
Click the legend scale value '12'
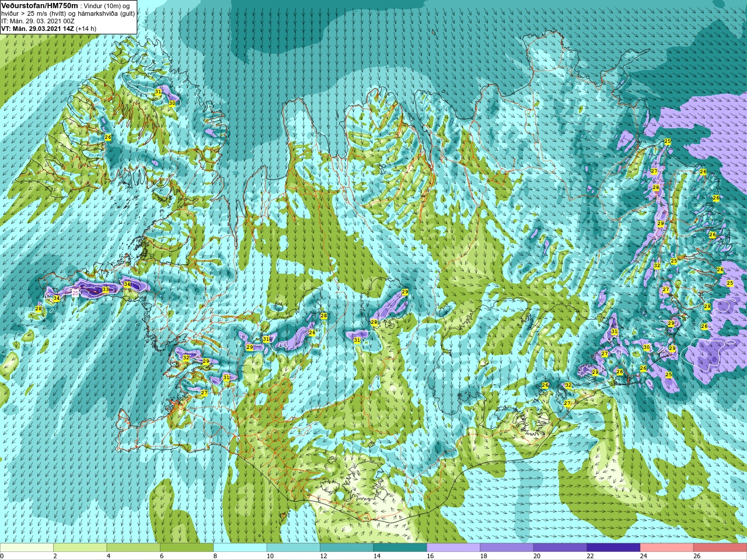pos(323,556)
